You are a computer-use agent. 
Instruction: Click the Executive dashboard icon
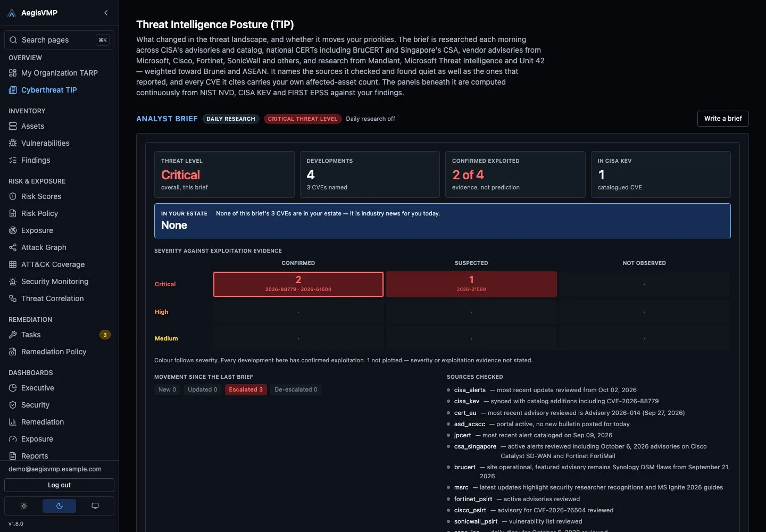pos(13,388)
